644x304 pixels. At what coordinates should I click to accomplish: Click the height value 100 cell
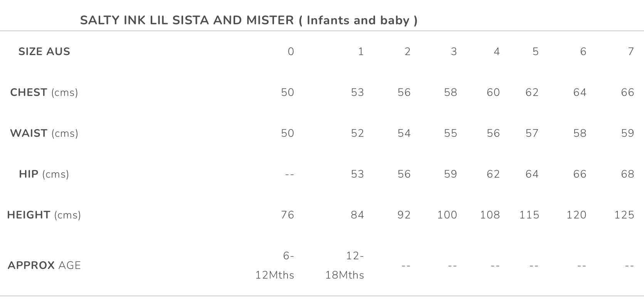(x=447, y=215)
